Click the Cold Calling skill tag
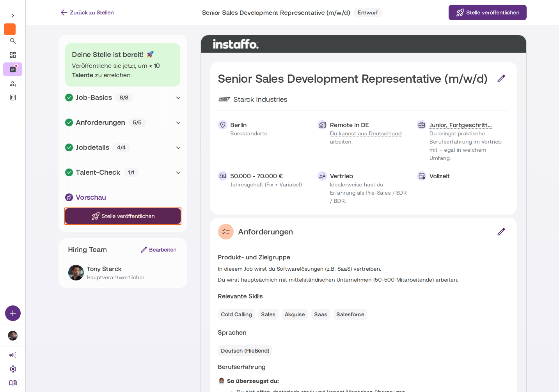559x392 pixels. point(236,314)
